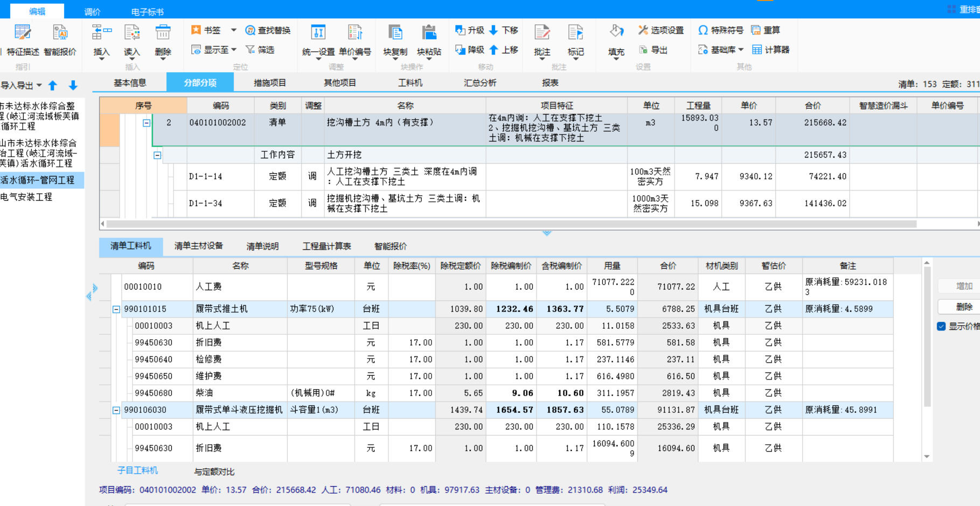The height and width of the screenshot is (506, 980).
Task: Click horizontal scrollbar of upper table
Action: point(511,223)
